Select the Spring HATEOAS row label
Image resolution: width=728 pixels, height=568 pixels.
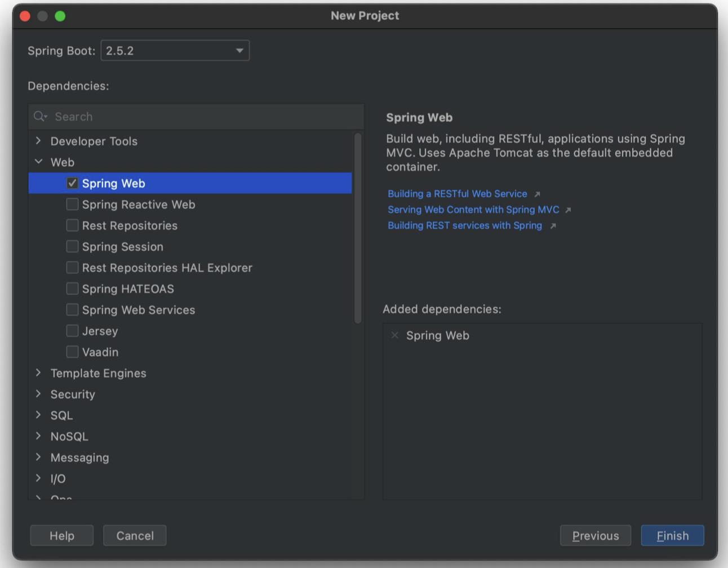(128, 289)
